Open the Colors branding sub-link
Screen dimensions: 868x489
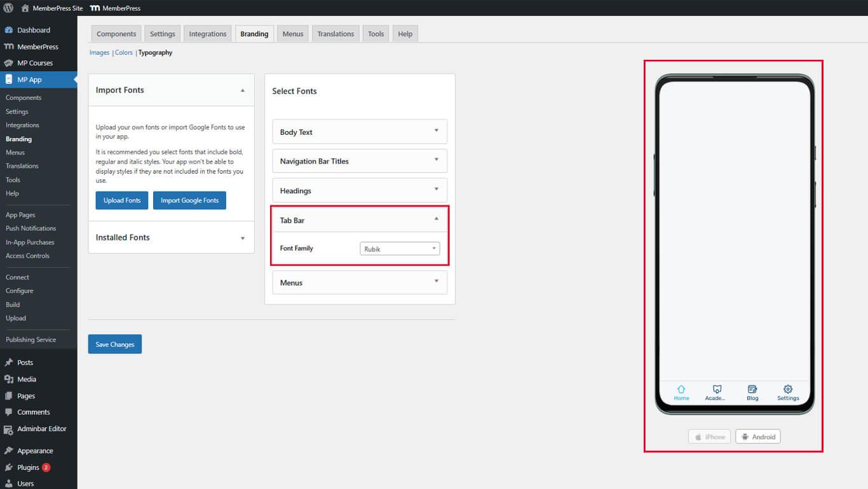pyautogui.click(x=124, y=53)
